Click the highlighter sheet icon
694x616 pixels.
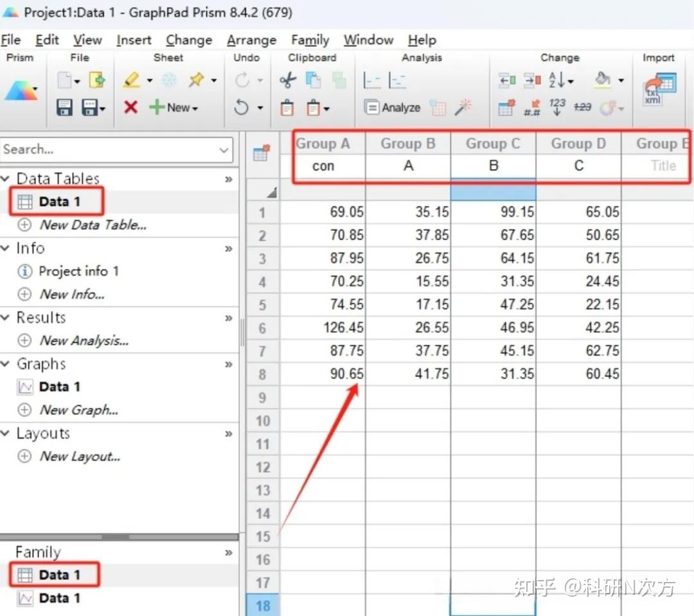tap(132, 80)
